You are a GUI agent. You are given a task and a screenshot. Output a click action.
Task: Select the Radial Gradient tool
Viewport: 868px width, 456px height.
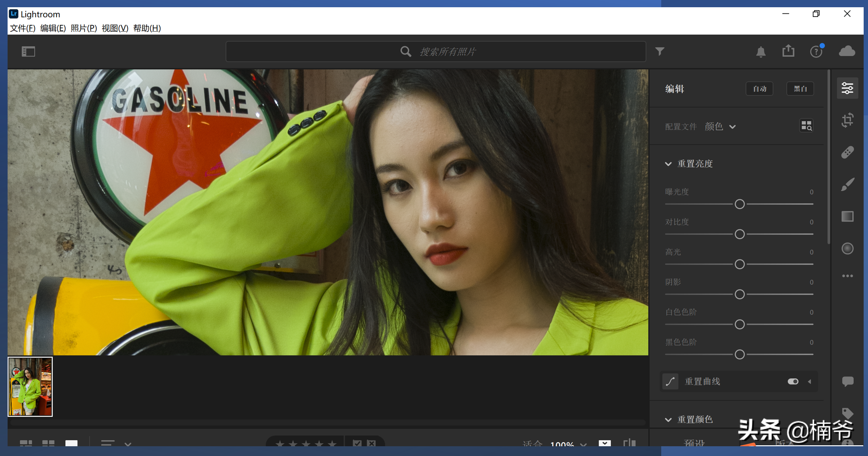tap(847, 248)
